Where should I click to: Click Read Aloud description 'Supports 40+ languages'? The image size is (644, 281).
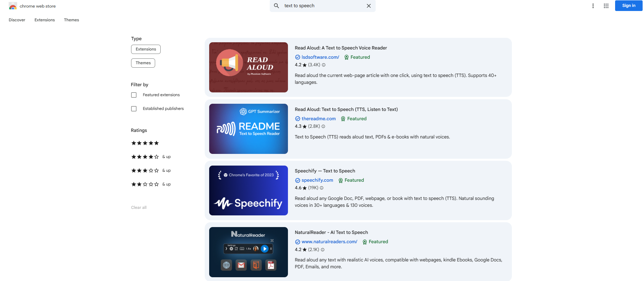click(396, 79)
